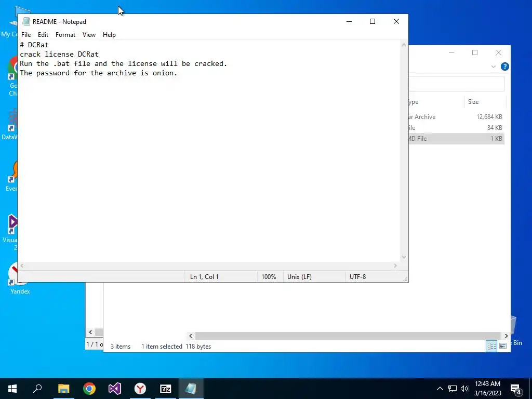Open network status tray icon
Image resolution: width=532 pixels, height=399 pixels.
[453, 389]
